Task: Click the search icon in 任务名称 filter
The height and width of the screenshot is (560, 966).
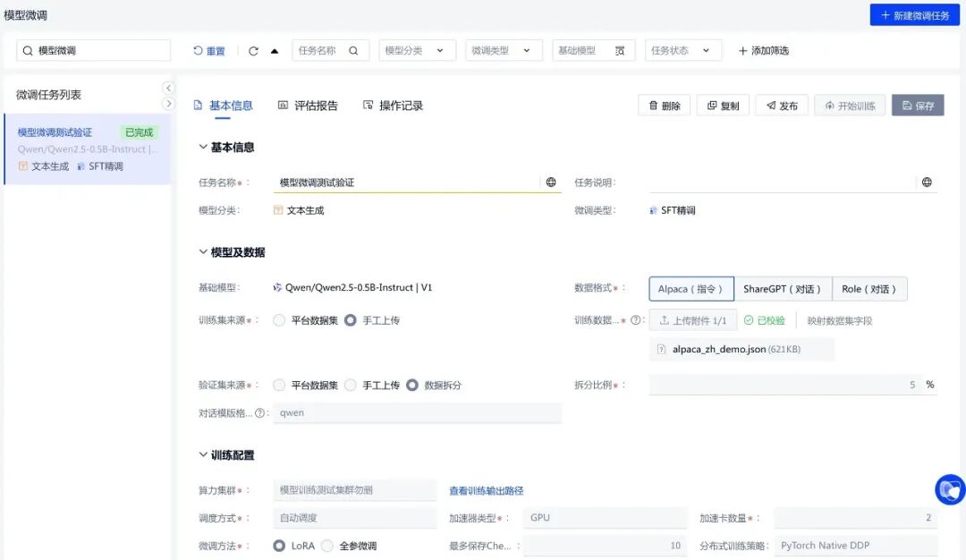Action: [x=354, y=51]
